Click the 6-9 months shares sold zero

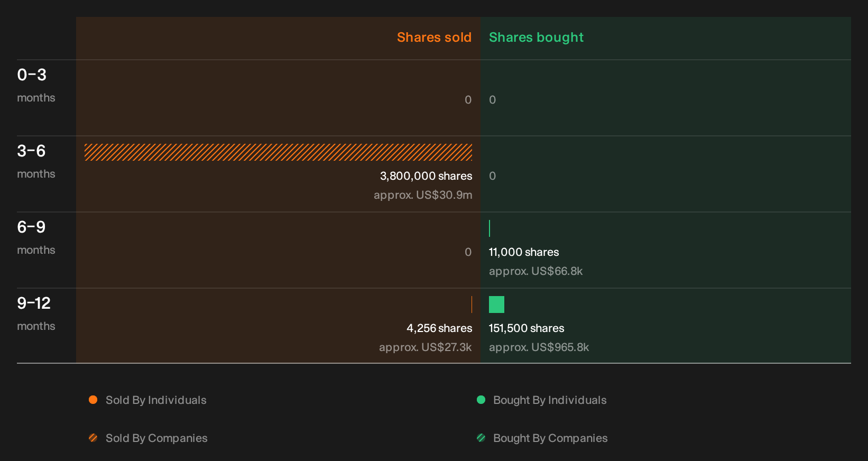468,252
